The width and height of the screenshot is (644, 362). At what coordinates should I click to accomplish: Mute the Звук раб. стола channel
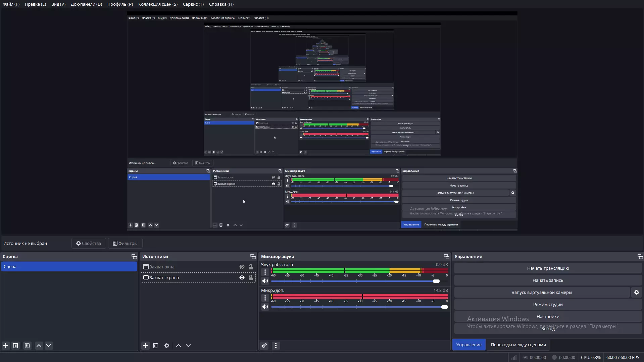(265, 281)
